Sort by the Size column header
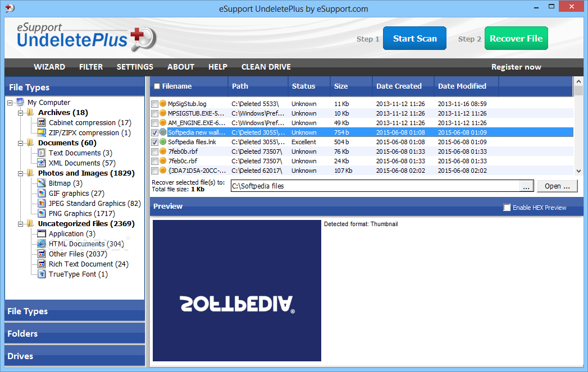This screenshot has width=588, height=372. point(352,86)
